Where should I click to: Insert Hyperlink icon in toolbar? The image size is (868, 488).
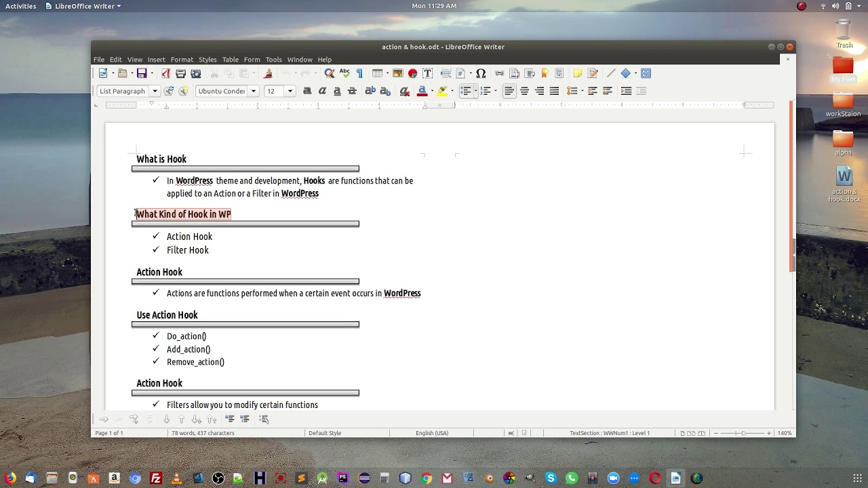pos(499,73)
